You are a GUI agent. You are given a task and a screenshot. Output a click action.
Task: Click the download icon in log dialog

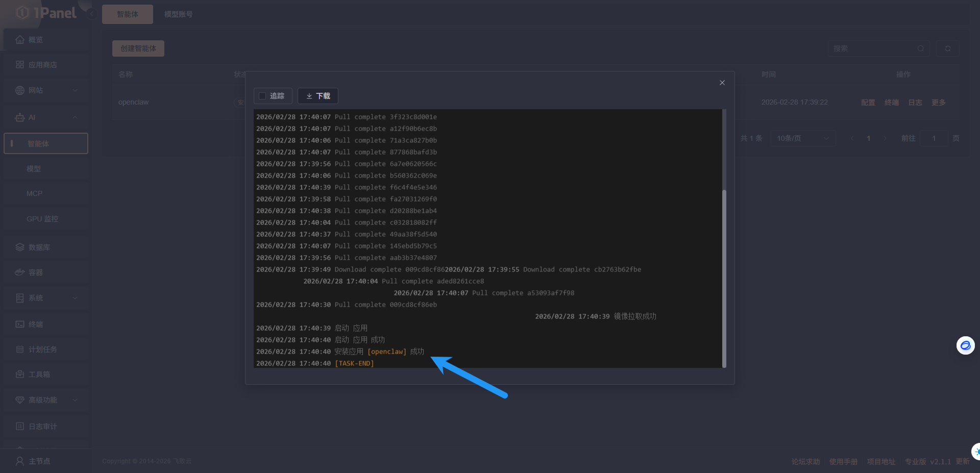[x=309, y=96]
